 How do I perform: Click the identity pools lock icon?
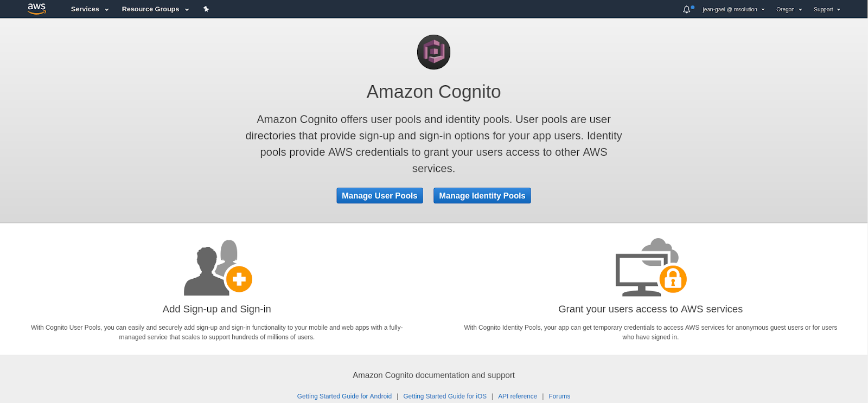coord(650,267)
